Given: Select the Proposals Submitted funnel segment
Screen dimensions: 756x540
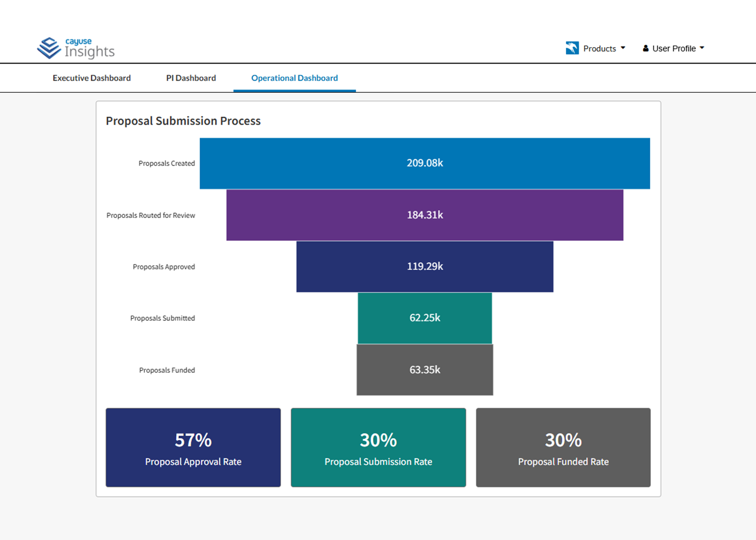Looking at the screenshot, I should [x=425, y=318].
